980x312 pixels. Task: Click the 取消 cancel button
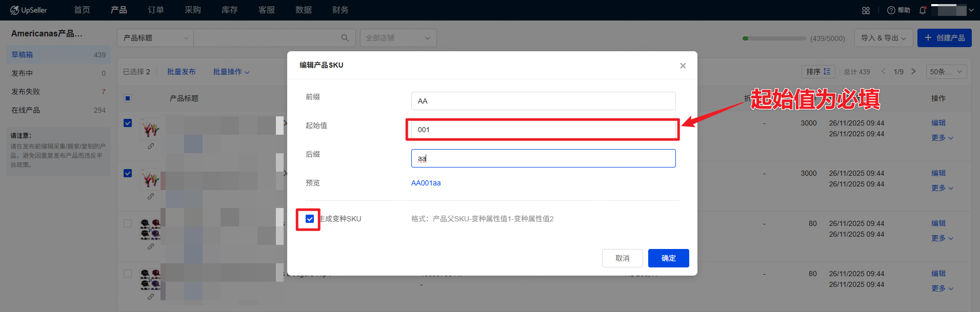point(622,258)
